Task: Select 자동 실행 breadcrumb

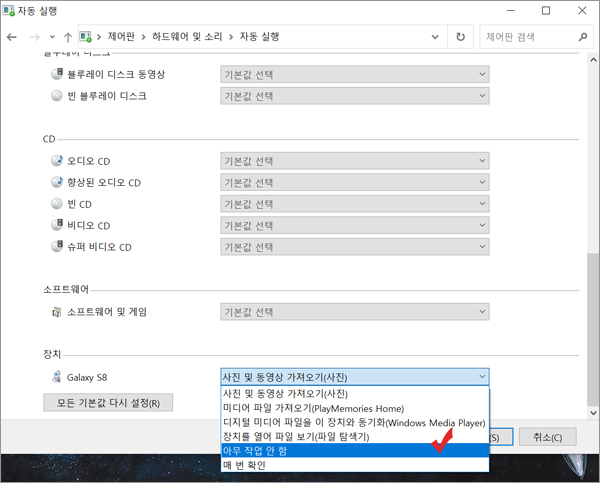Action: pyautogui.click(x=259, y=36)
